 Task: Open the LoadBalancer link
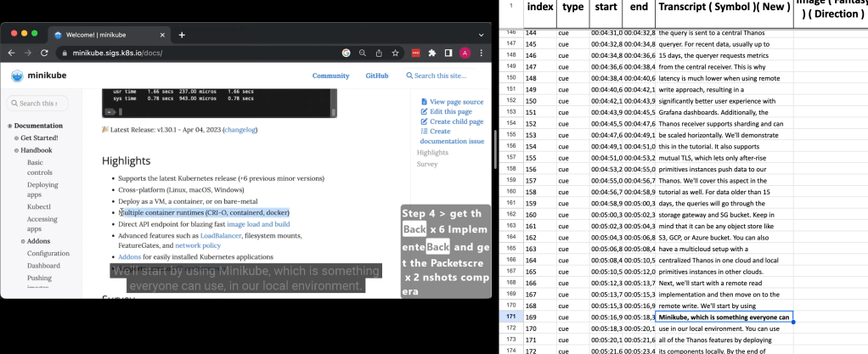point(221,236)
